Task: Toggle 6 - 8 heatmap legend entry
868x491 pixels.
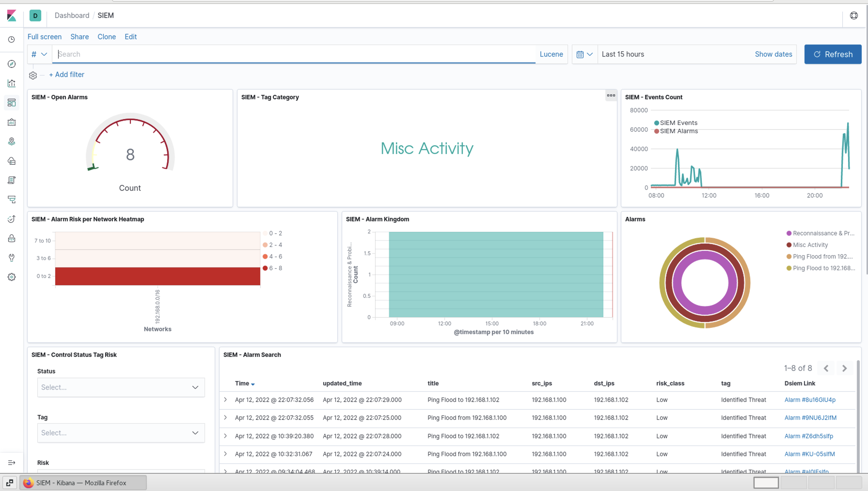Action: pyautogui.click(x=272, y=268)
